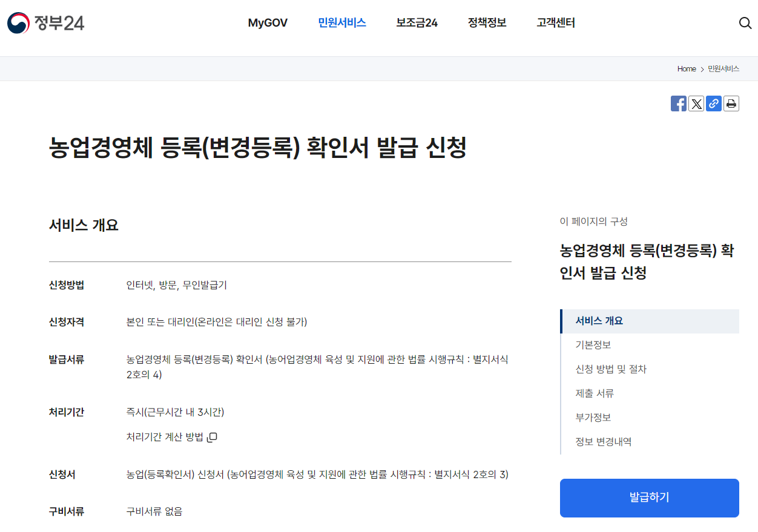
Task: Click the 서비스 개요 heading
Action: [x=84, y=225]
